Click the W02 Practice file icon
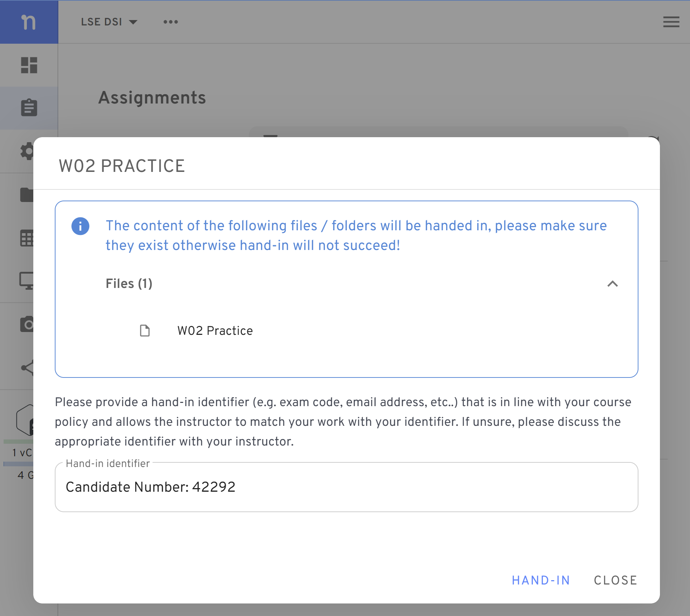Screen dimensions: 690x616 (x=145, y=331)
